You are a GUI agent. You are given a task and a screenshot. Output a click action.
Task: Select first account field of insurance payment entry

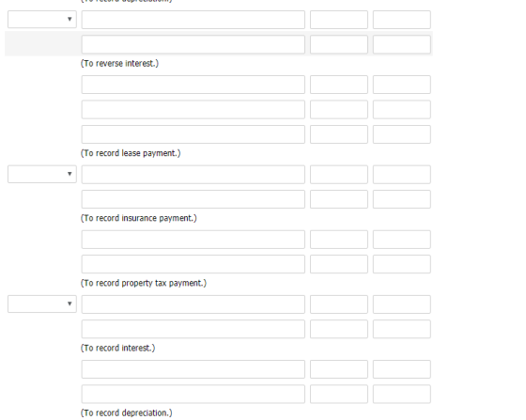tap(193, 175)
